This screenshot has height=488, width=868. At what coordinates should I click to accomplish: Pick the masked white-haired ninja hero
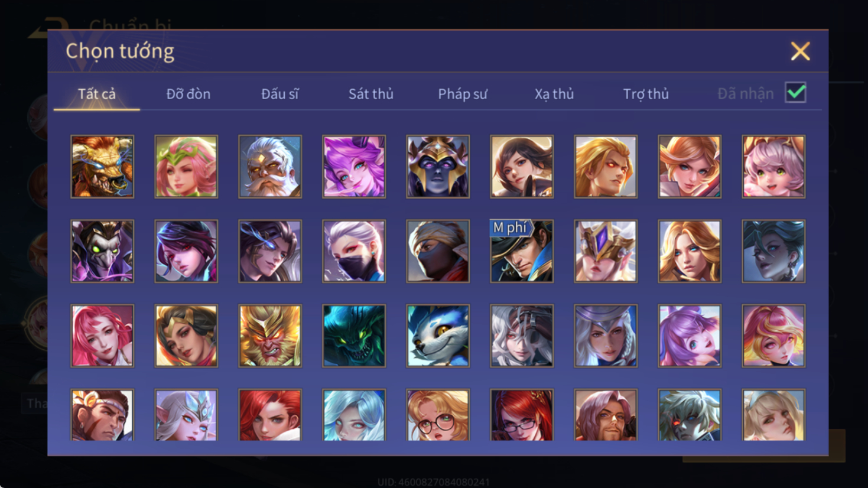[x=354, y=251]
